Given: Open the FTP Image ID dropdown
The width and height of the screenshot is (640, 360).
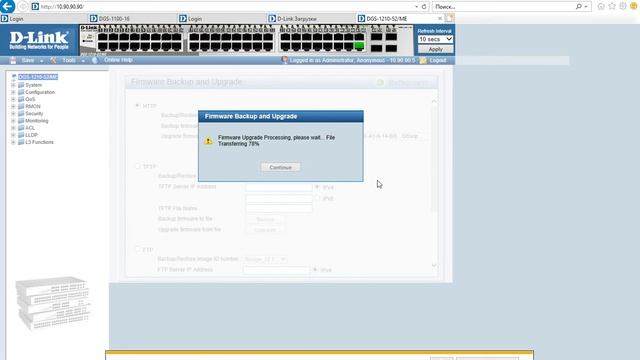Looking at the screenshot, I should click(x=265, y=259).
